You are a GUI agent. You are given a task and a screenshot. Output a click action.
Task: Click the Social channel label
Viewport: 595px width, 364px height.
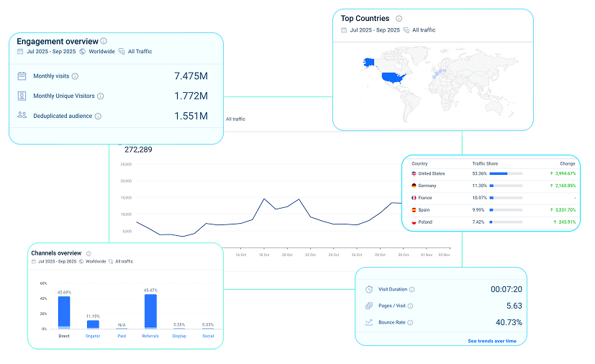click(x=208, y=336)
